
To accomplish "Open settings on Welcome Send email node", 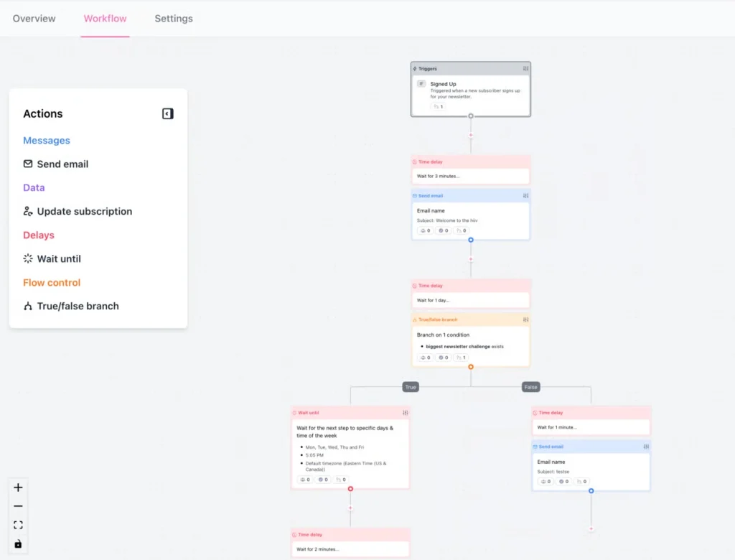I will click(x=525, y=195).
